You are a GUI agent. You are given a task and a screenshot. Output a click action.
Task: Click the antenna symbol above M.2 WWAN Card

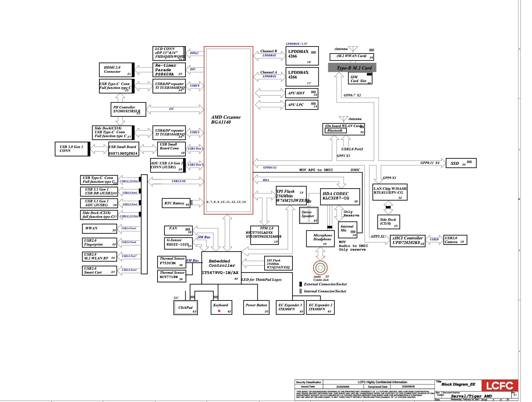(x=353, y=49)
